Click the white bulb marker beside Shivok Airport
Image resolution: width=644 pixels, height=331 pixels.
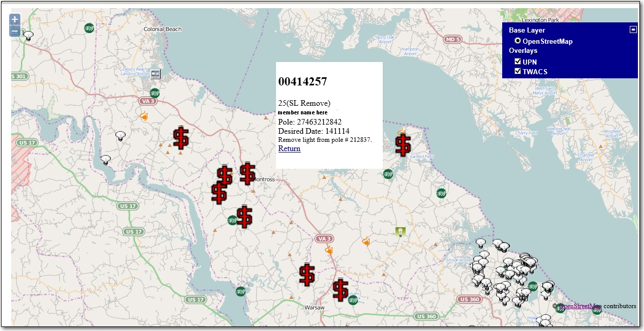tap(480, 243)
